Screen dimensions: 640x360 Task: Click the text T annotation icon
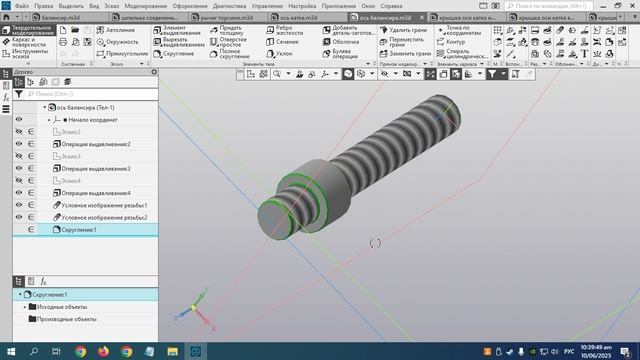click(584, 54)
